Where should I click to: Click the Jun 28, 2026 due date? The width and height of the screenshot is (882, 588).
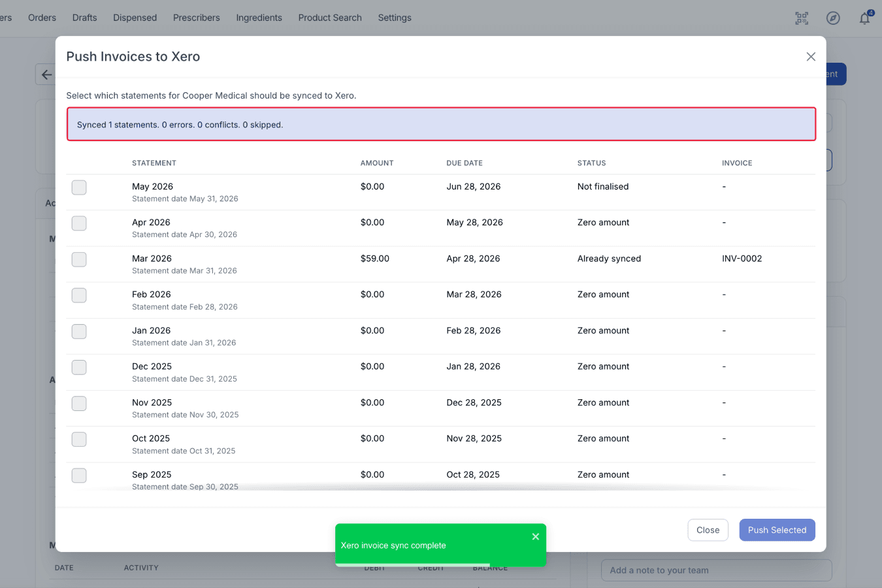(474, 187)
